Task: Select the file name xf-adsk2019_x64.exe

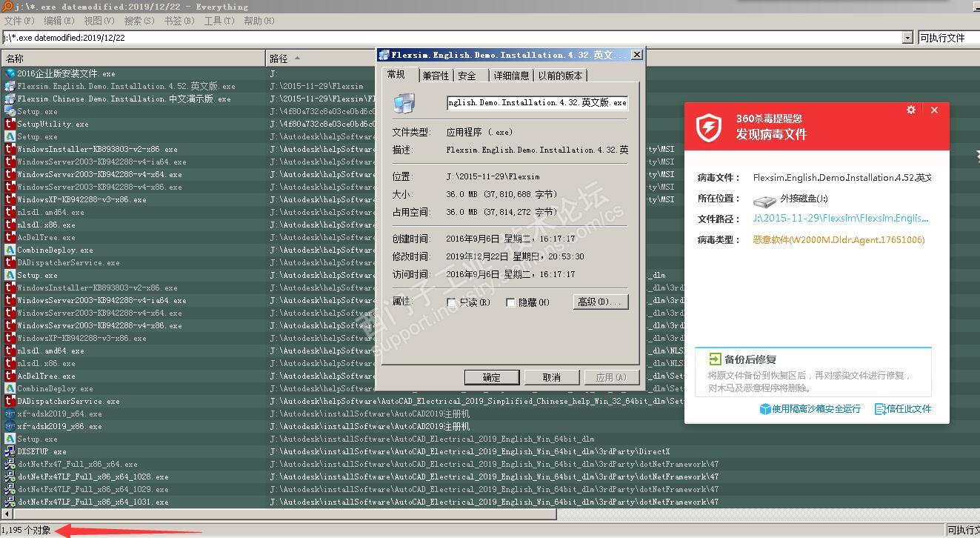Action: click(59, 414)
